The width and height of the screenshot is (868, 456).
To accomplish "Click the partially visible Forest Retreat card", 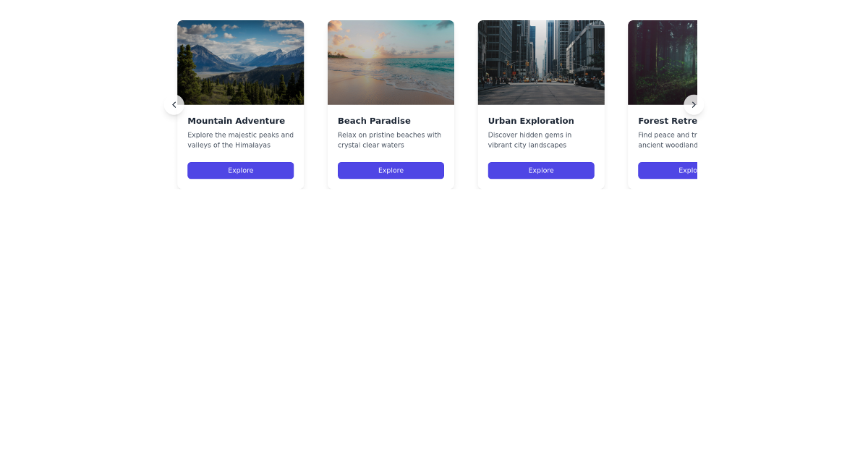I will click(662, 104).
